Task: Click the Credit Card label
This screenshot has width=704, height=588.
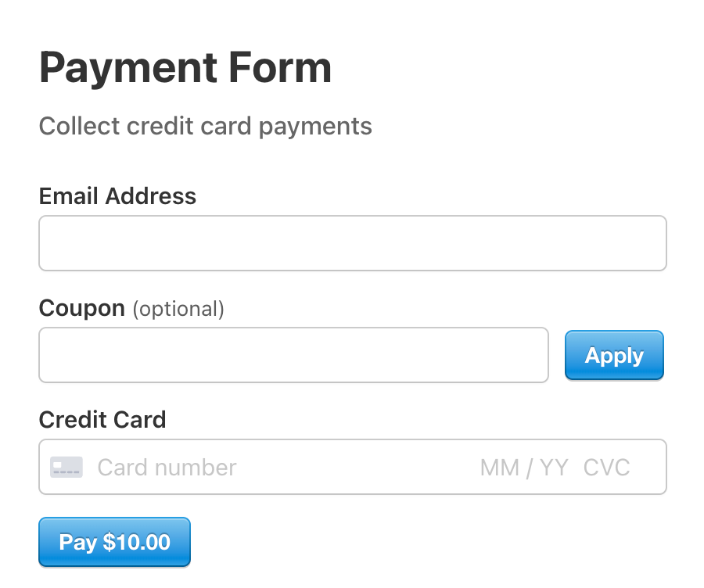Action: coord(102,420)
